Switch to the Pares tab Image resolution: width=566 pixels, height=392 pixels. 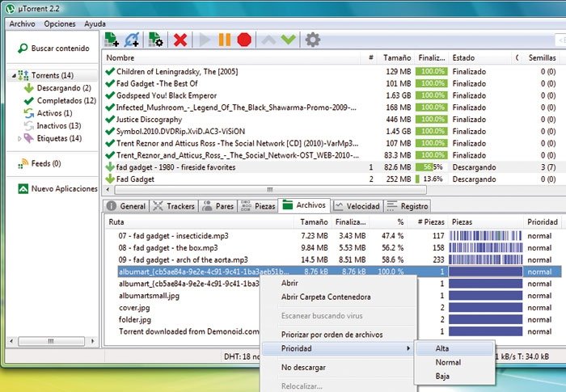[218, 206]
